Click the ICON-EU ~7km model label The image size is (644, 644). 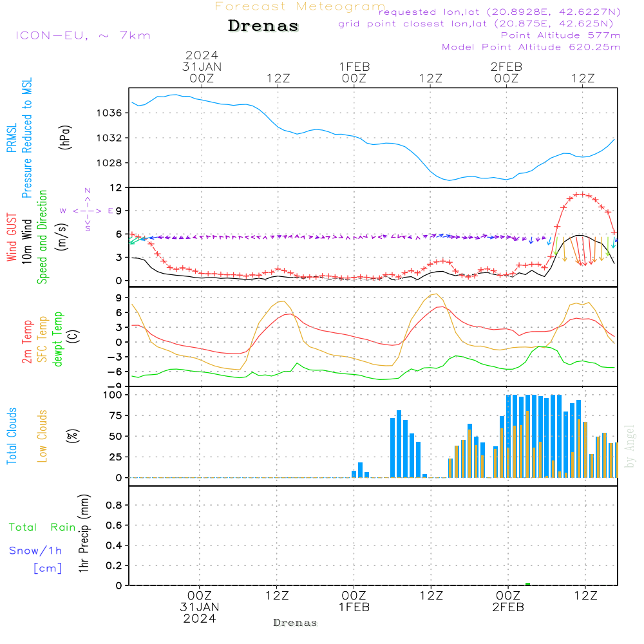(x=83, y=35)
